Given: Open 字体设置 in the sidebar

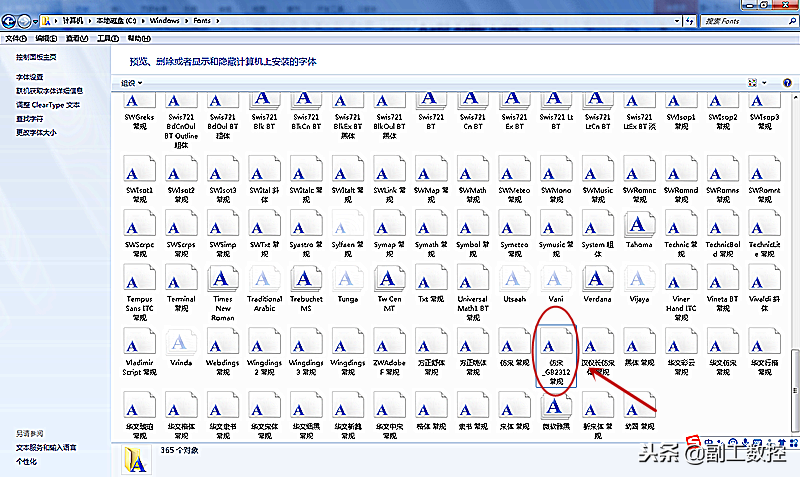Looking at the screenshot, I should 30,77.
